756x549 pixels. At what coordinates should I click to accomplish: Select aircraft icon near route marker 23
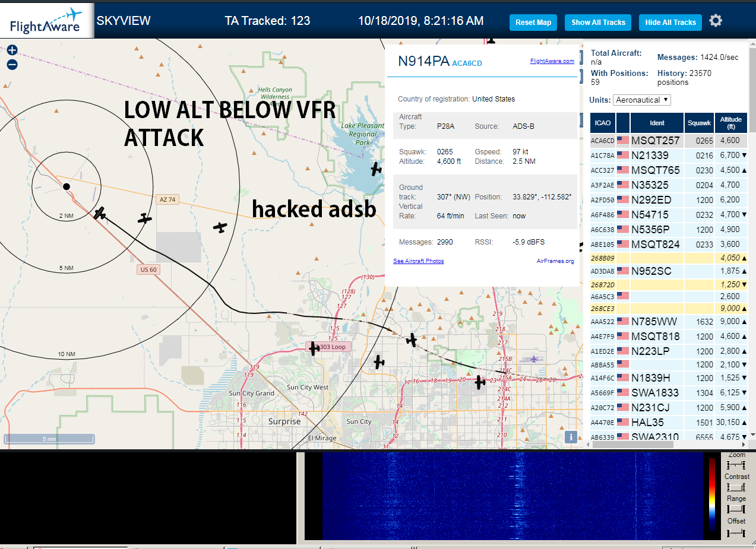tap(480, 382)
